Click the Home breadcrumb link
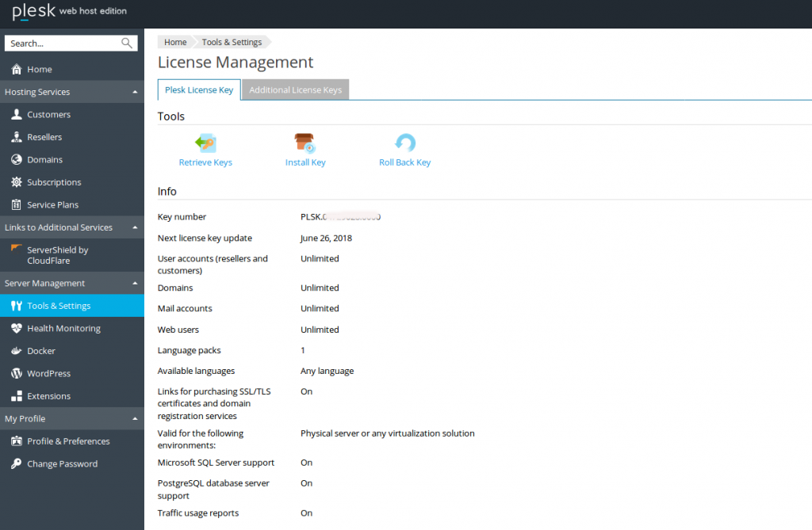Viewport: 812px width, 530px height. (x=174, y=42)
